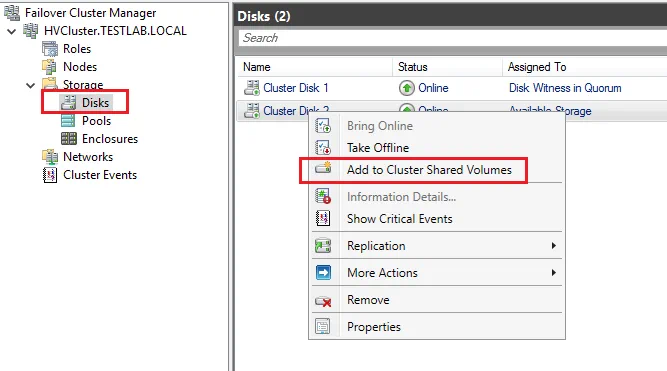The image size is (667, 371).
Task: Click the Disks icon in tree
Action: (x=68, y=103)
